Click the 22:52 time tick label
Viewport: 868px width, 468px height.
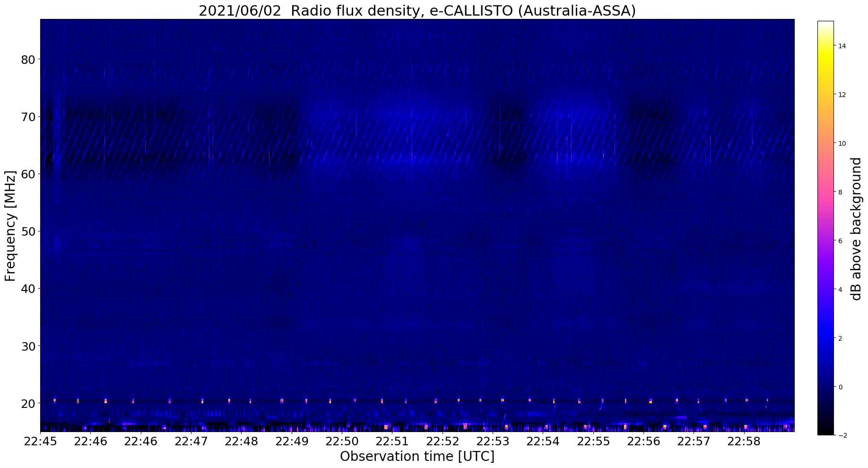(x=443, y=442)
